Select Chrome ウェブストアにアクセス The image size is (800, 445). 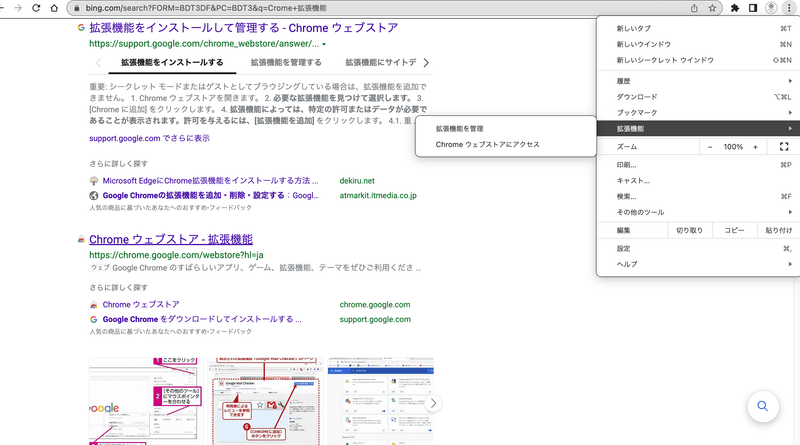[506, 144]
